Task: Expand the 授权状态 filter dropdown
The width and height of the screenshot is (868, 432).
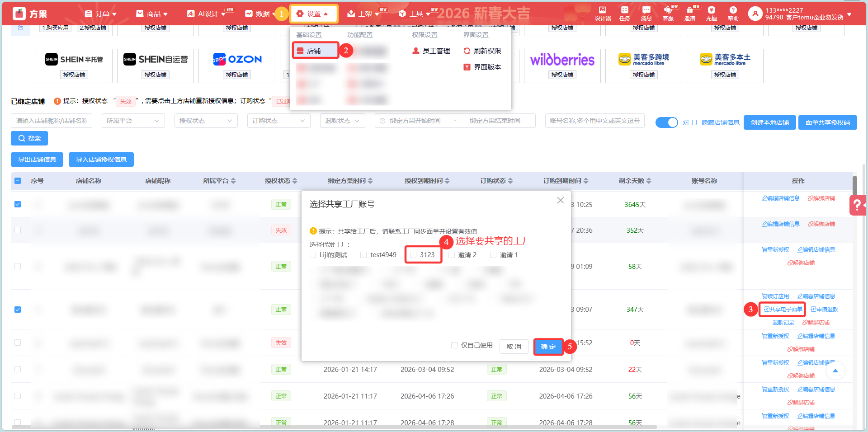Action: (x=206, y=121)
